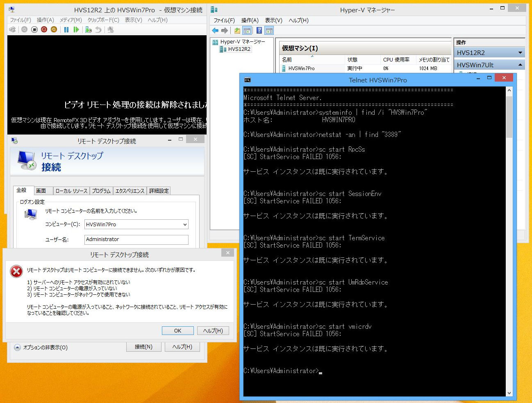The width and height of the screenshot is (532, 403).
Task: Click the VM connection window title icon
Action: point(11,9)
